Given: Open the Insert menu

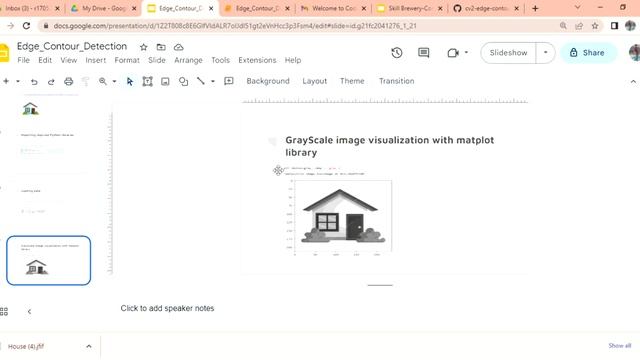Looking at the screenshot, I should (96, 60).
